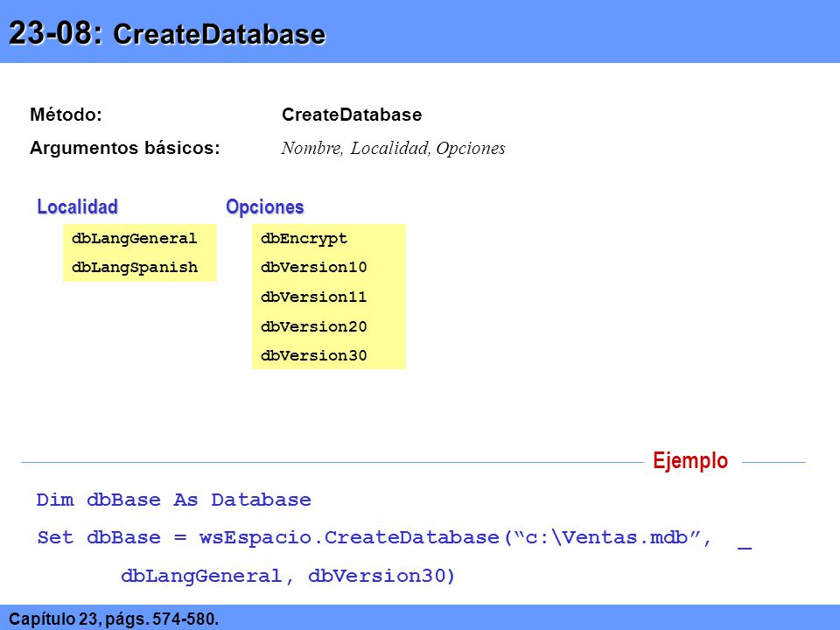The width and height of the screenshot is (840, 630).
Task: Click the blue "Opciones" heading
Action: tap(264, 207)
